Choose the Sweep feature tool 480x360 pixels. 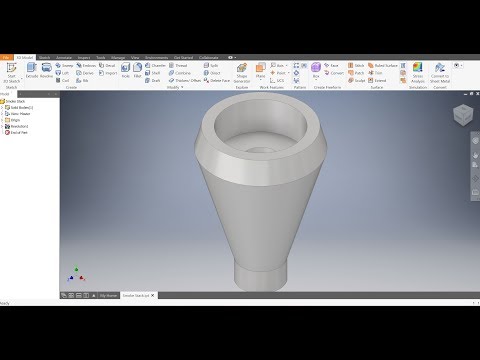coord(64,65)
